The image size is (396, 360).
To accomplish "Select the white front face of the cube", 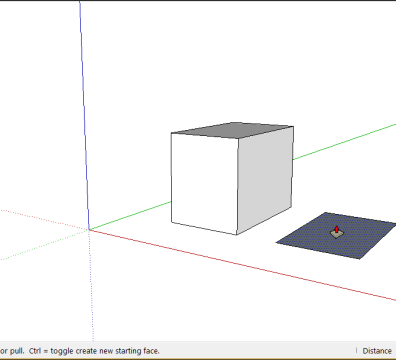I will click(x=204, y=183).
